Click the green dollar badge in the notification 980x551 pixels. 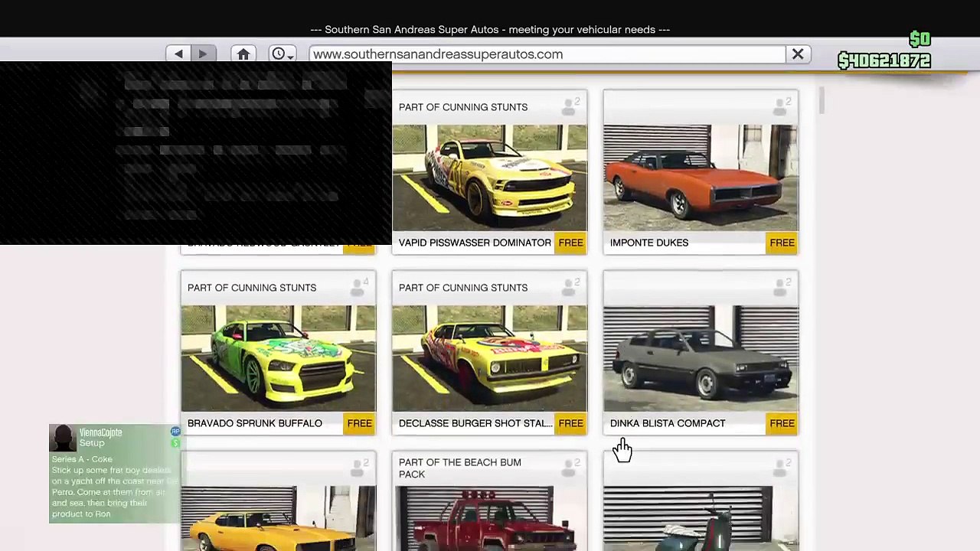pyautogui.click(x=175, y=443)
